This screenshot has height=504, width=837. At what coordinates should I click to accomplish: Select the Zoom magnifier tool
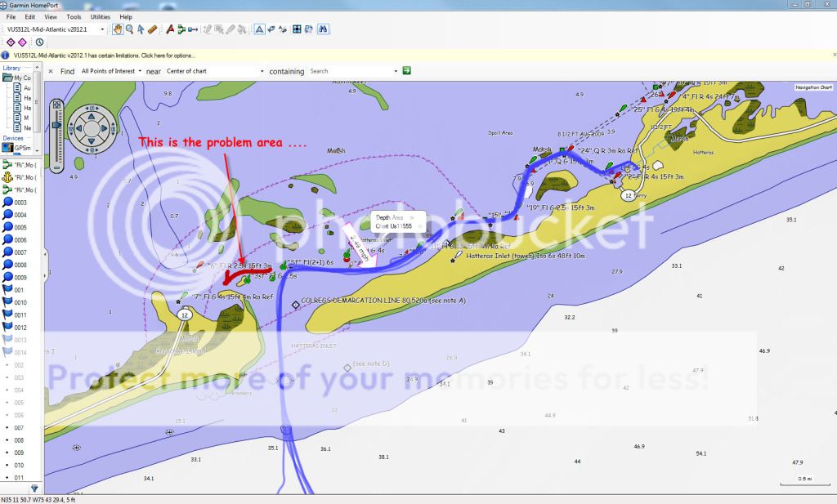click(129, 29)
